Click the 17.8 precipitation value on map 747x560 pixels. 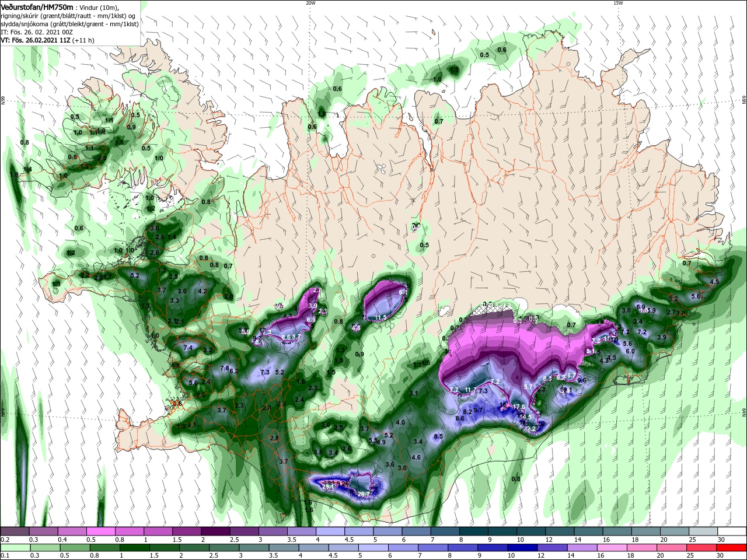click(518, 407)
